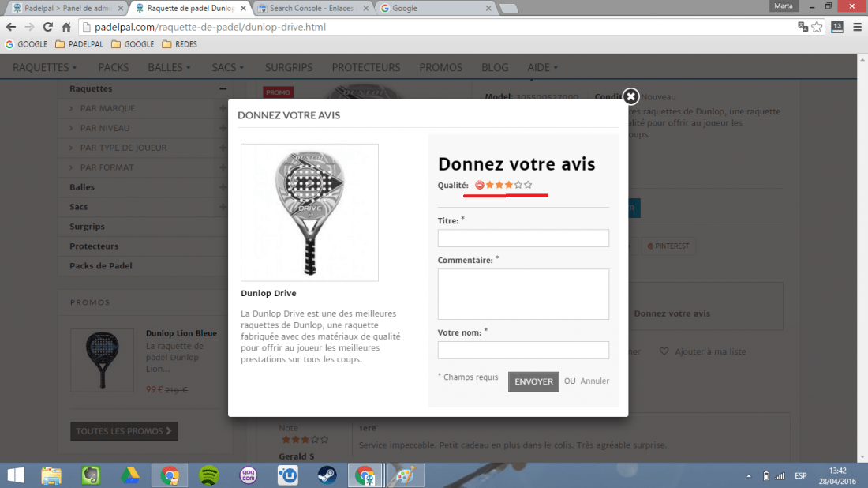
Task: Click the Dunlop Drive racket image
Action: coord(309,212)
